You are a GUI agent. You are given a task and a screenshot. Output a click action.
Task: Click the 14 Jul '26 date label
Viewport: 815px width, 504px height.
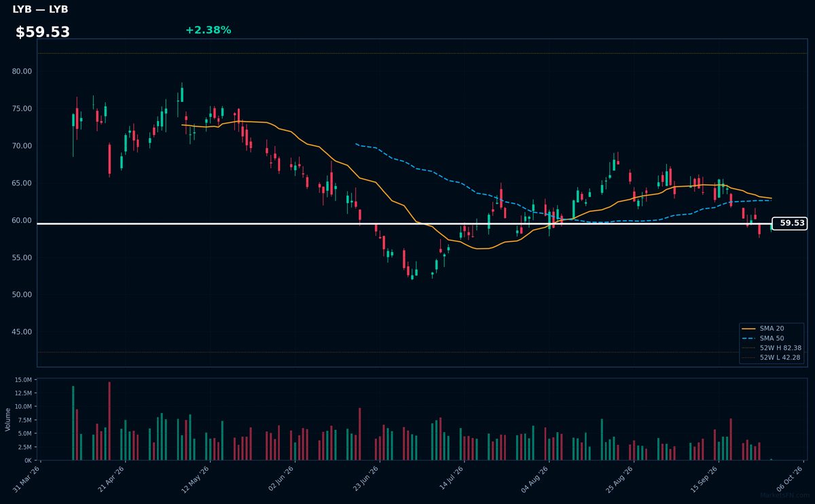(x=452, y=480)
